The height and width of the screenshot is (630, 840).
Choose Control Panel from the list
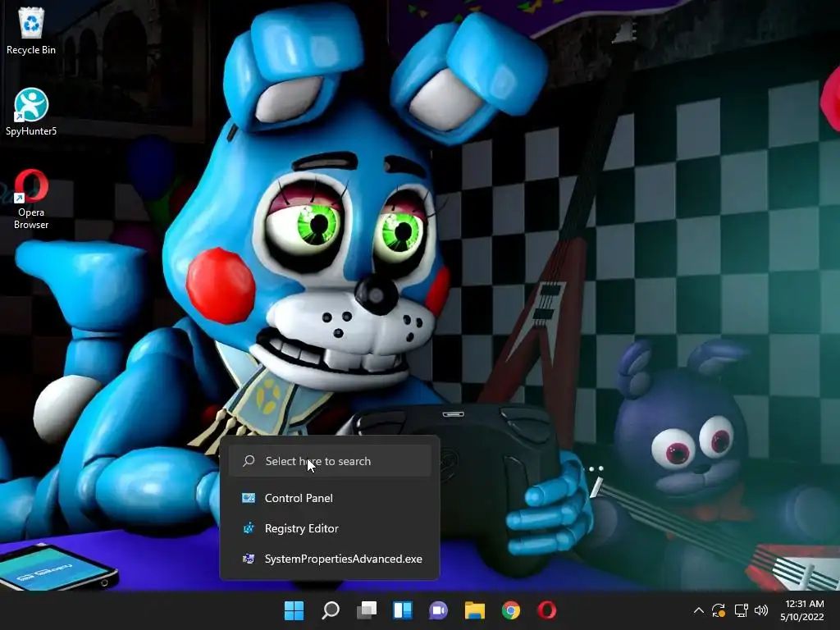click(x=330, y=498)
